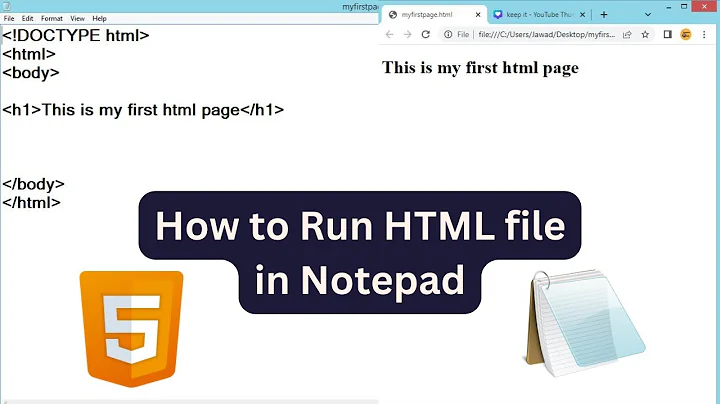Open the browser side panel
This screenshot has height=404, width=720.
coord(668,34)
